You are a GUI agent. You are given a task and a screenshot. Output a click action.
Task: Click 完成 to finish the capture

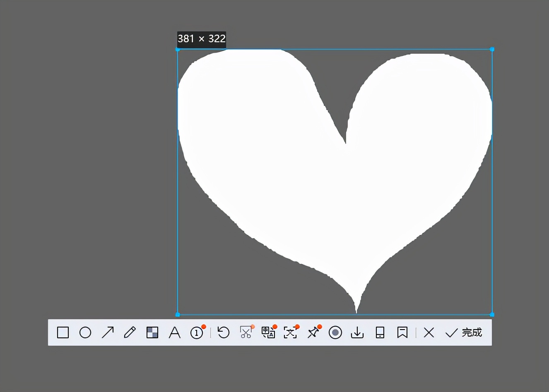(464, 332)
